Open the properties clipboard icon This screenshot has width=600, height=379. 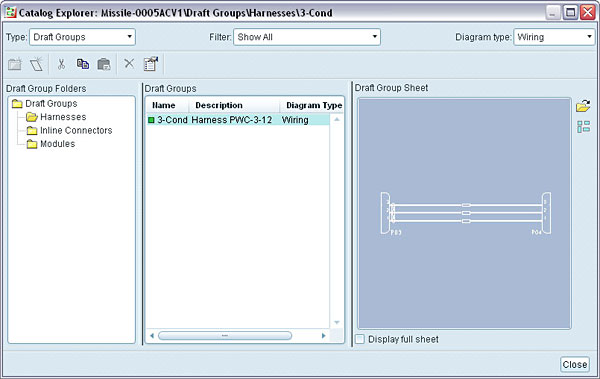click(151, 64)
